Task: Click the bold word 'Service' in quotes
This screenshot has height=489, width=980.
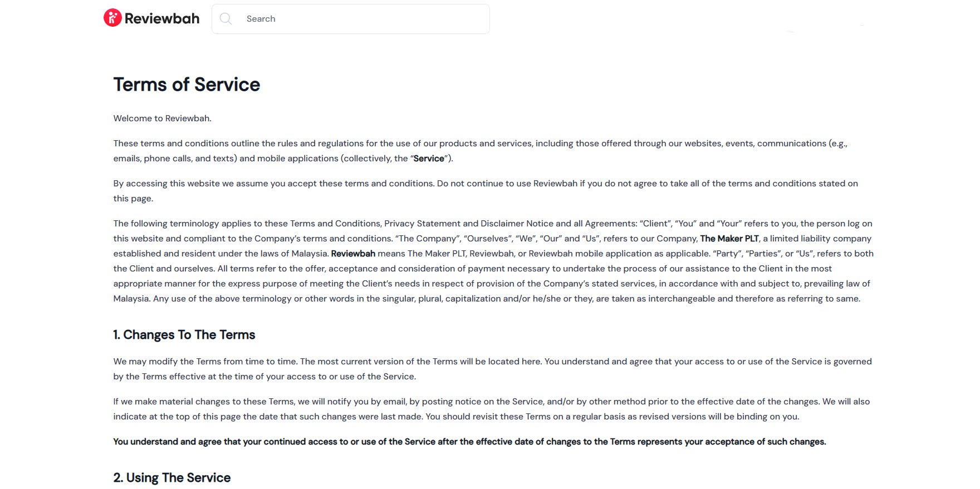Action: (429, 159)
